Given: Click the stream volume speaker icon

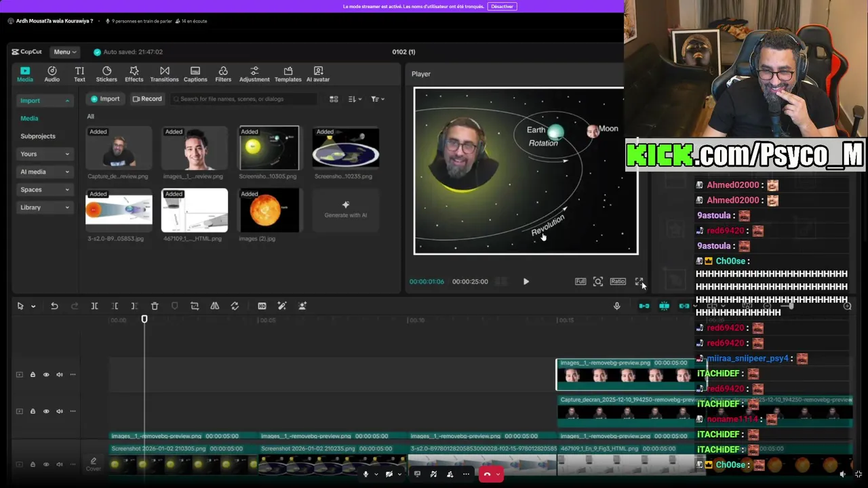Looking at the screenshot, I should (x=843, y=474).
